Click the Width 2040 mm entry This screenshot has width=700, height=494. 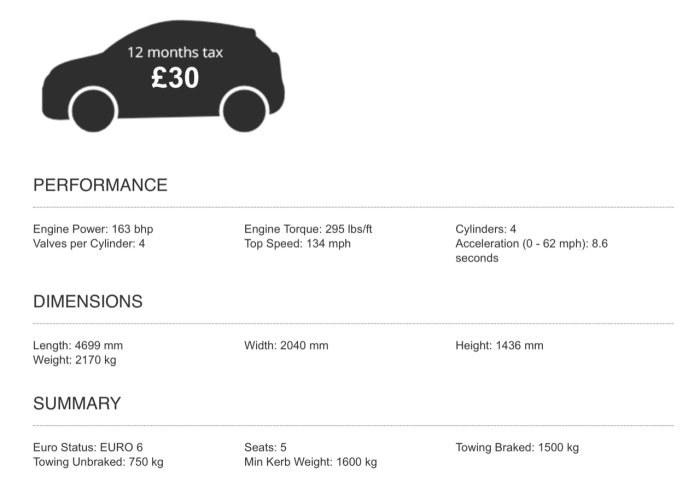coord(286,345)
